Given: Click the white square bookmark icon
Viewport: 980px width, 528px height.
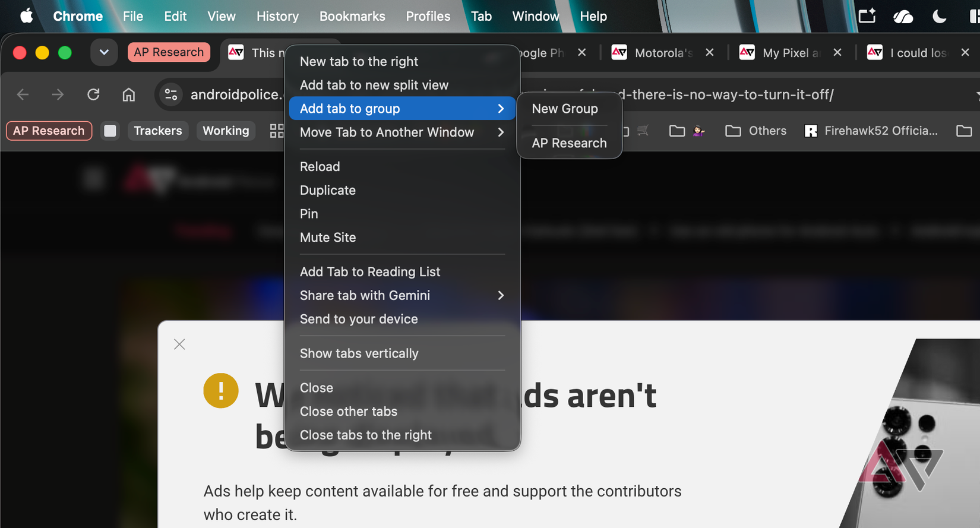Looking at the screenshot, I should (x=110, y=131).
